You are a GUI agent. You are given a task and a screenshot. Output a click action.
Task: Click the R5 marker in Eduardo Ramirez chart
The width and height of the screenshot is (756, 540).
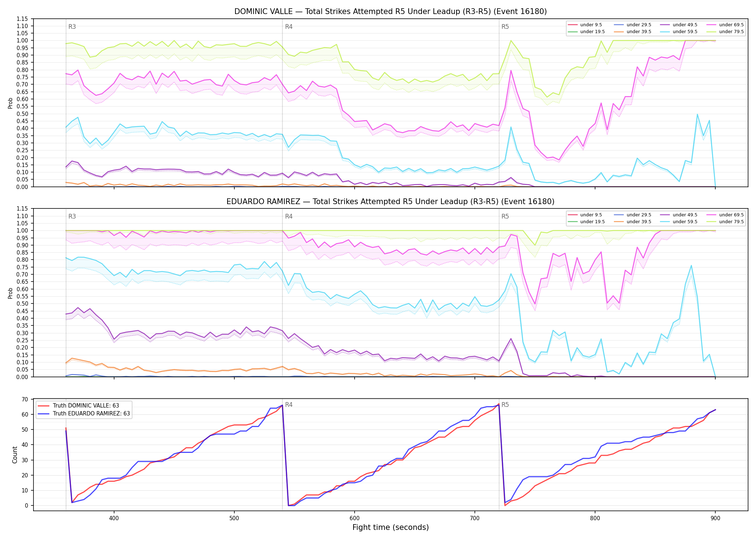click(x=505, y=216)
